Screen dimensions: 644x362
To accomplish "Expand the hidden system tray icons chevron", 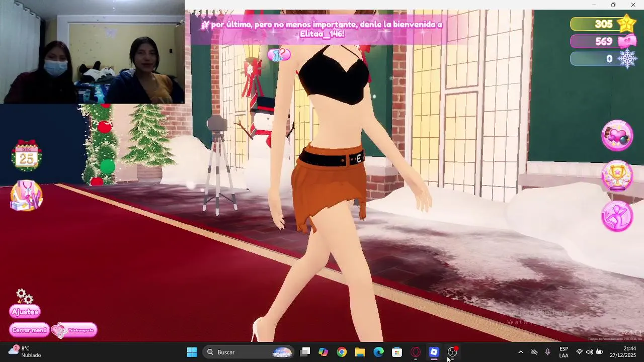I will click(521, 352).
